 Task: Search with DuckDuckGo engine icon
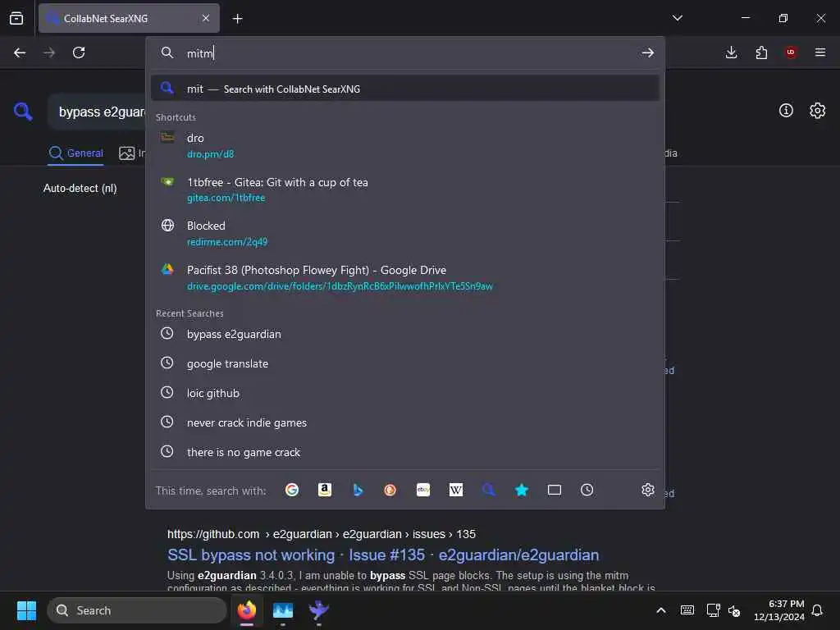(390, 490)
